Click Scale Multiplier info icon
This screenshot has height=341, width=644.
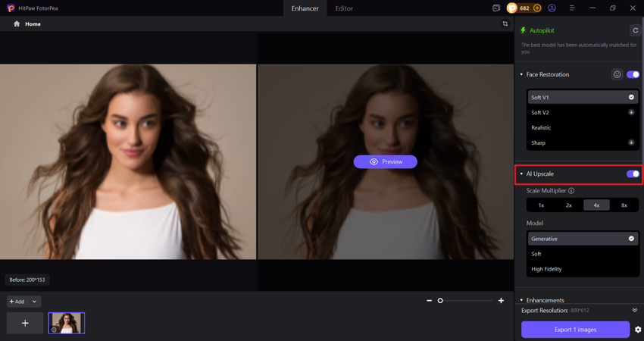pyautogui.click(x=571, y=191)
